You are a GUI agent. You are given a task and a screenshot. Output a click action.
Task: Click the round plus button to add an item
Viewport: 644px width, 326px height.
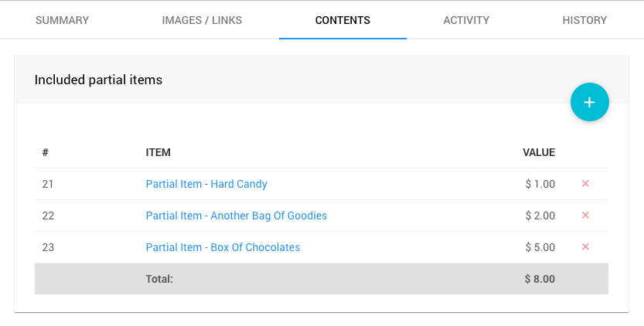click(x=589, y=102)
